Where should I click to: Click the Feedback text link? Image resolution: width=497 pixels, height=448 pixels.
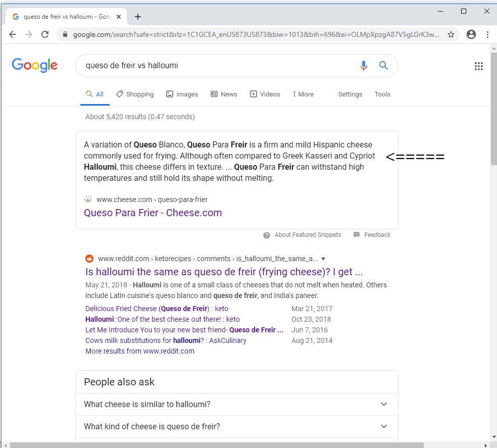pyautogui.click(x=377, y=235)
